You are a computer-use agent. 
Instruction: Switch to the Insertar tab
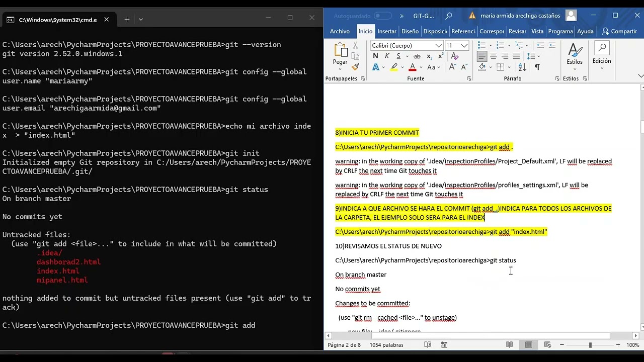coord(387,31)
